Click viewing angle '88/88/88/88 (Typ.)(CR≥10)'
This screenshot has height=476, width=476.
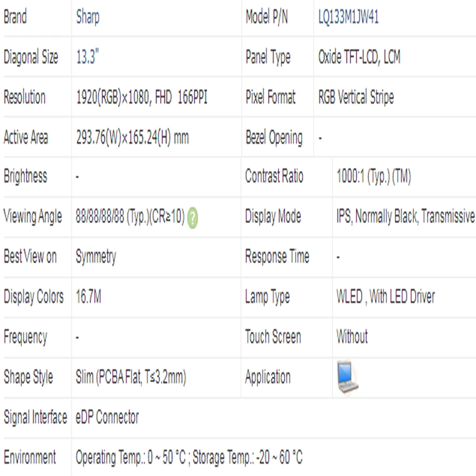pyautogui.click(x=130, y=217)
